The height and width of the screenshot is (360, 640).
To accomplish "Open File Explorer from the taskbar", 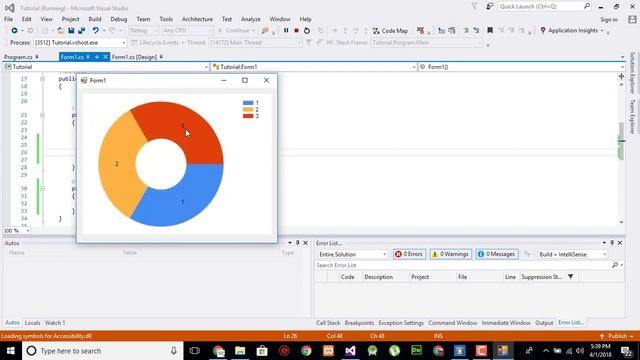I will coord(240,351).
